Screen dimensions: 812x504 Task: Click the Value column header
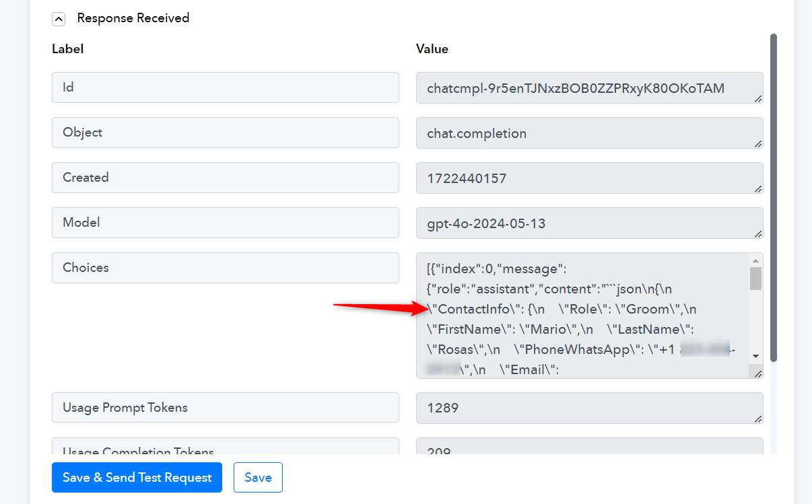(432, 49)
